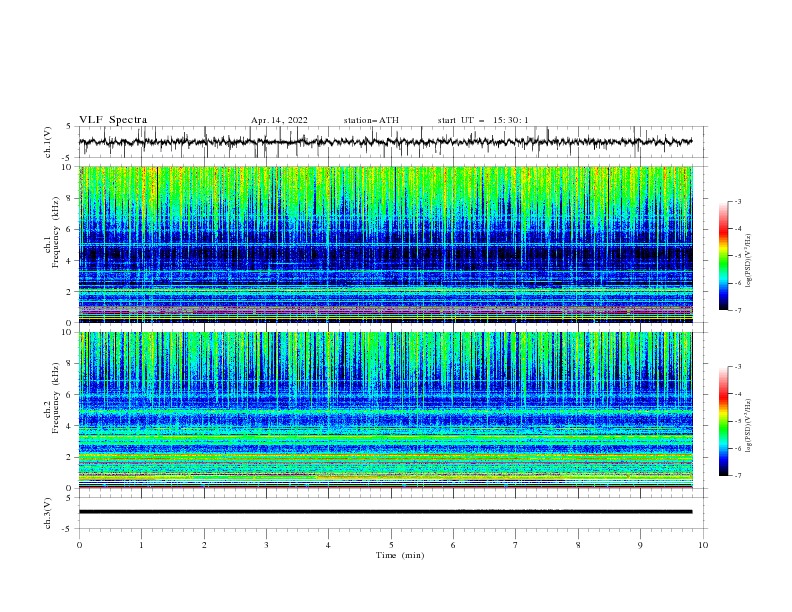
Task: Click the "Time (min)" axis title
Action: [x=400, y=555]
